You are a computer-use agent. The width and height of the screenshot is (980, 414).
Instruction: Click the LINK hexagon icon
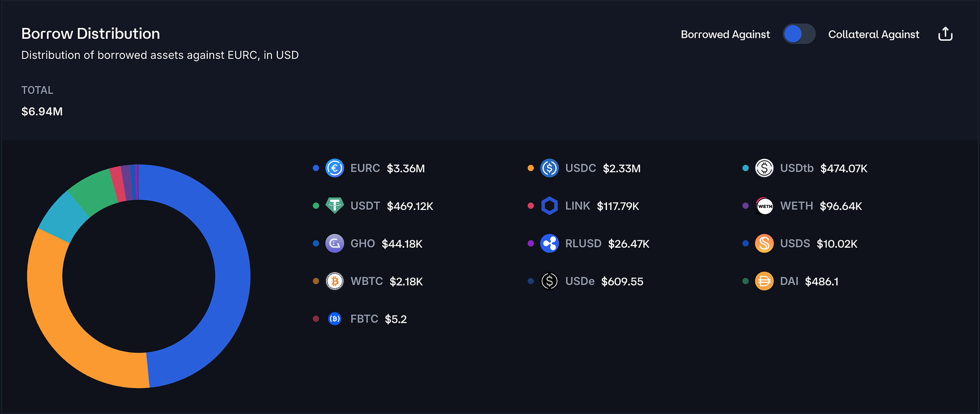(x=549, y=206)
